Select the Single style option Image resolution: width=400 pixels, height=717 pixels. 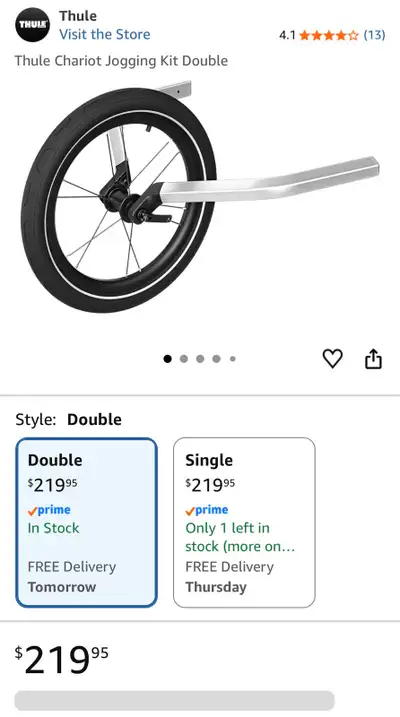pyautogui.click(x=244, y=522)
